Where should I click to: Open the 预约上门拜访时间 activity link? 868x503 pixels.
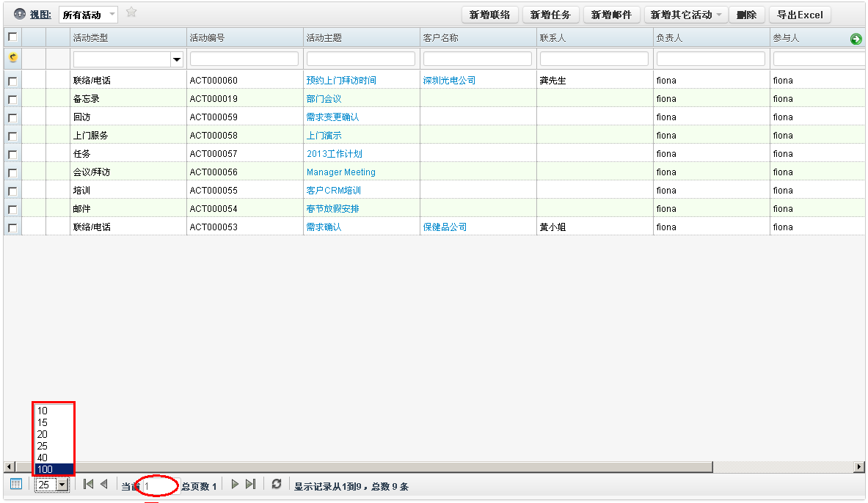[x=341, y=81]
